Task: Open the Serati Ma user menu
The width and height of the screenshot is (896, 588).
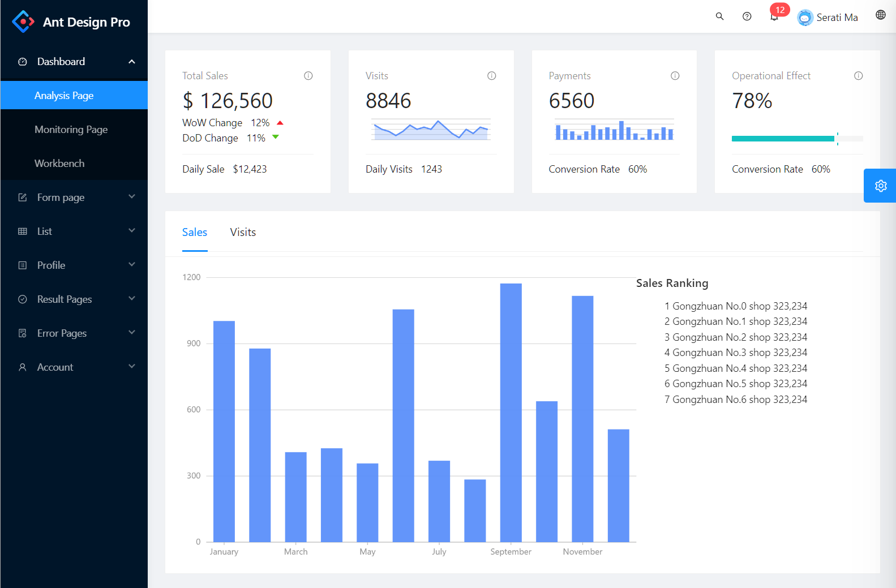Action: [828, 18]
